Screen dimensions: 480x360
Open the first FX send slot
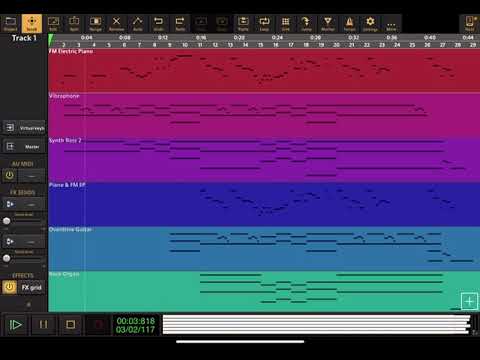coord(32,204)
